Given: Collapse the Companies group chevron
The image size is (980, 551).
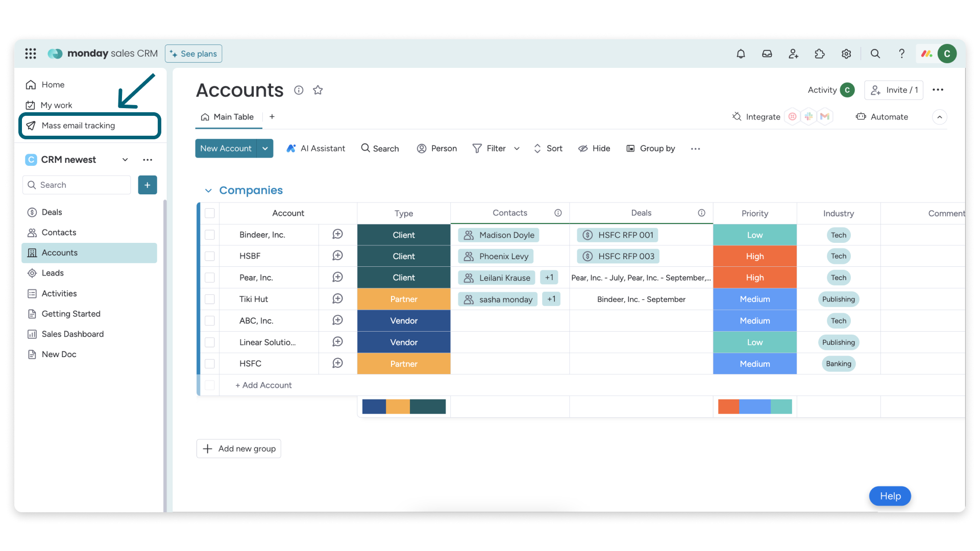Looking at the screenshot, I should tap(208, 190).
